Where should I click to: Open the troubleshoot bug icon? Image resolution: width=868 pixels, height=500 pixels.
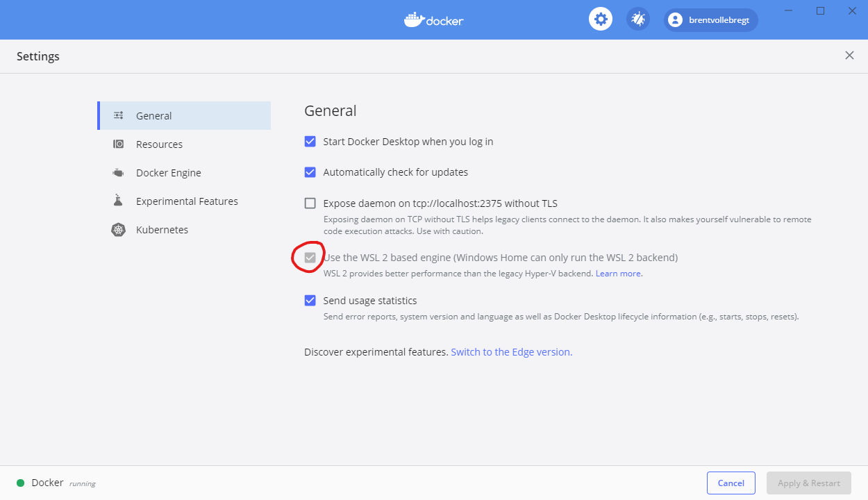tap(638, 19)
